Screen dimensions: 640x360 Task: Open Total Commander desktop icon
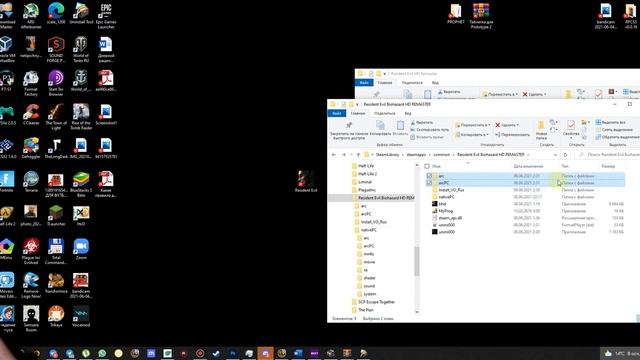[x=56, y=252]
